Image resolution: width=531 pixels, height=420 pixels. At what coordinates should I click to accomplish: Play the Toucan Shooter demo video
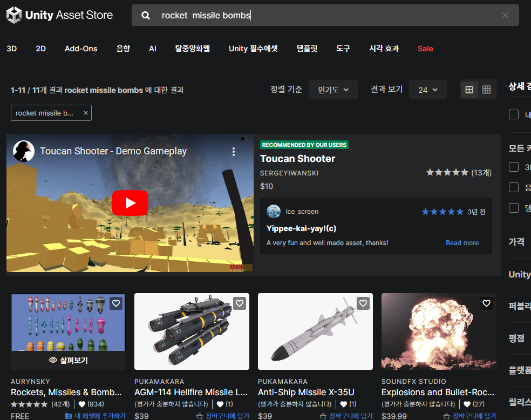click(130, 203)
